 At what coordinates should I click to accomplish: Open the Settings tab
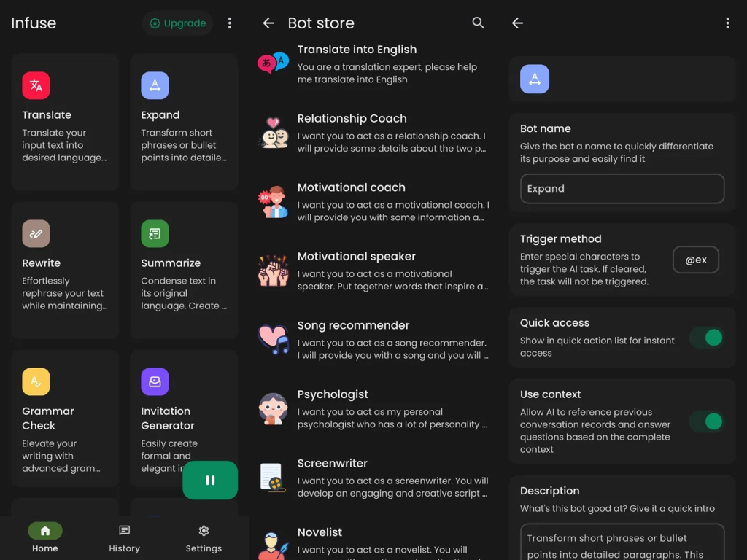click(x=204, y=538)
